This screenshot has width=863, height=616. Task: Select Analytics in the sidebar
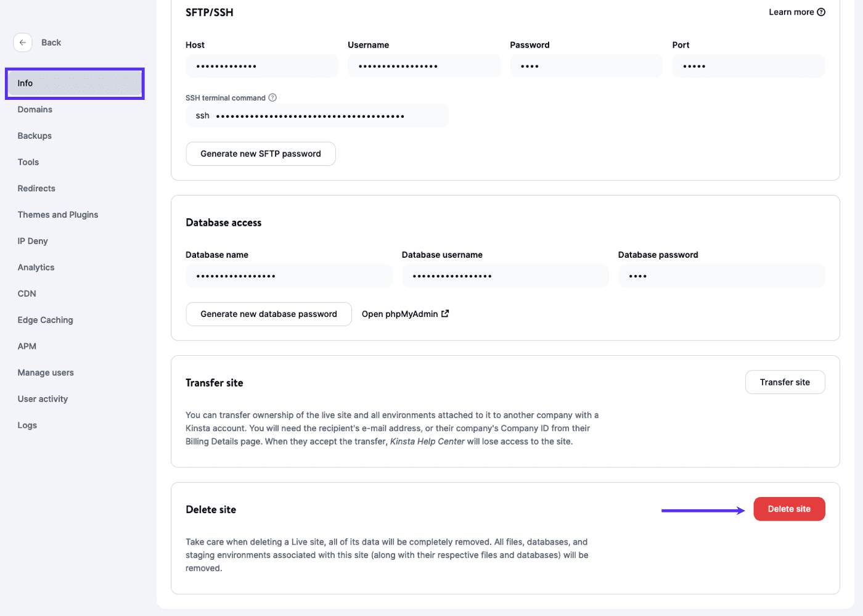(36, 267)
